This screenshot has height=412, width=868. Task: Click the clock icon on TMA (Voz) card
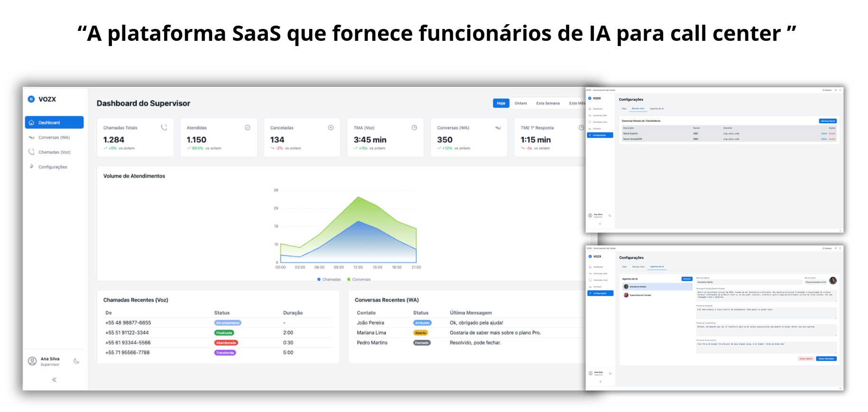coord(414,128)
